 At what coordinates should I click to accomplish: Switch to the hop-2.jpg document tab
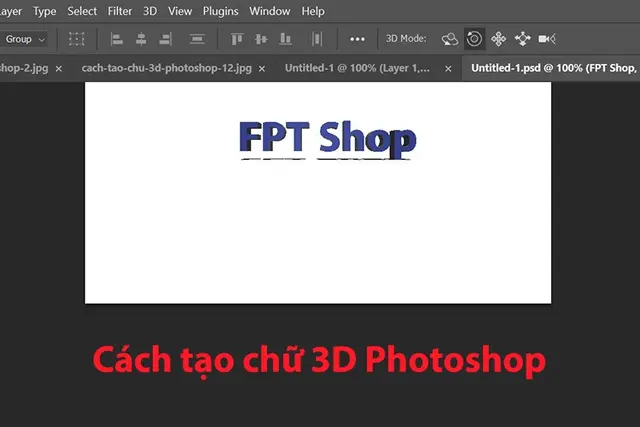[24, 68]
